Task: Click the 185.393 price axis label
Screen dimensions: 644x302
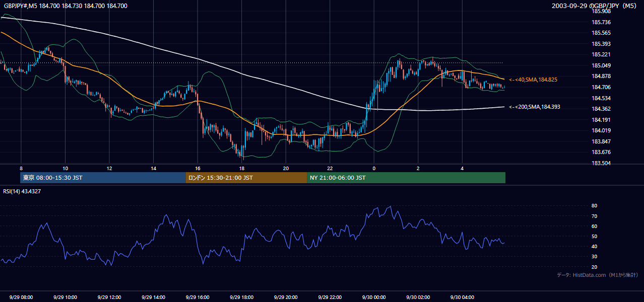Action: pyautogui.click(x=601, y=44)
